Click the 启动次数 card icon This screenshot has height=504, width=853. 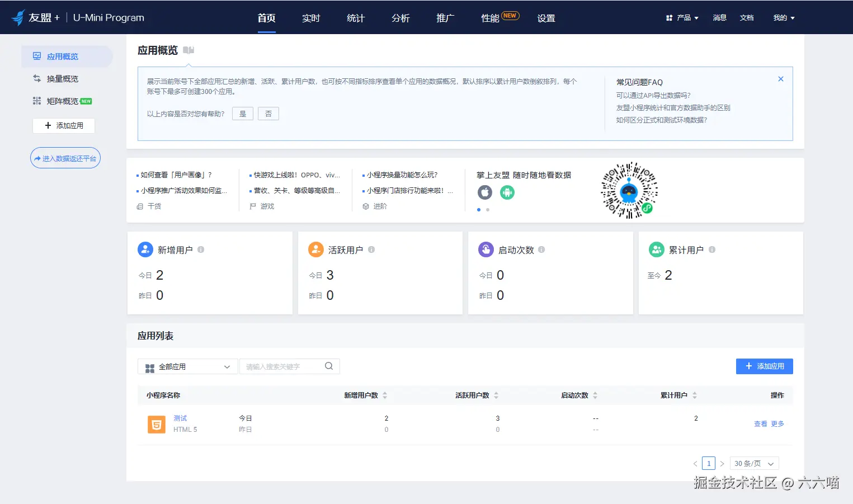coord(486,249)
